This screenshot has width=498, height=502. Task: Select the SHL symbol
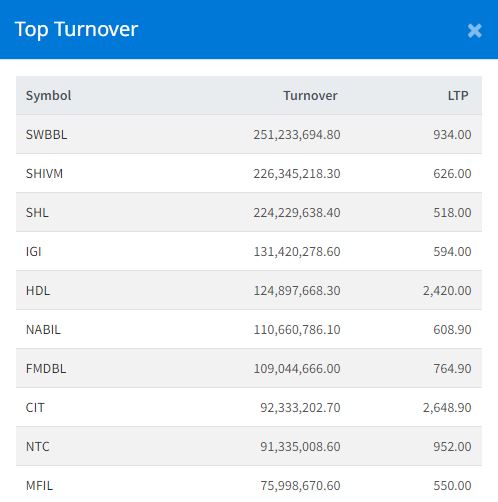[x=37, y=213]
